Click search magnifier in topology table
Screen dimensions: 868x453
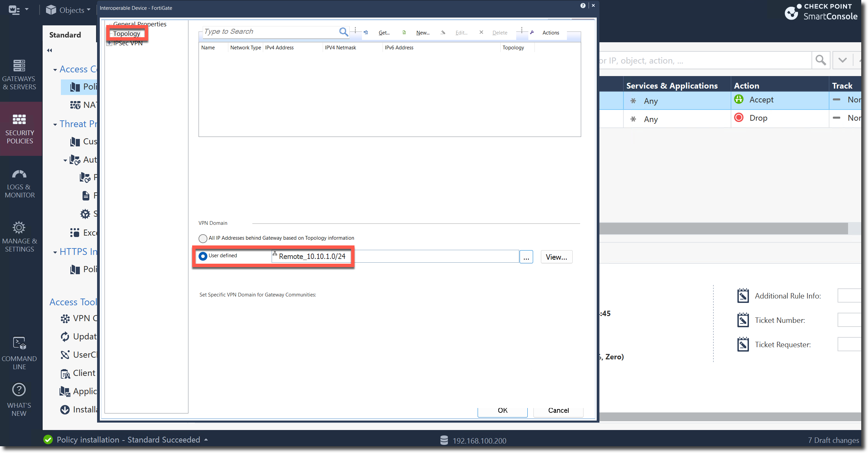pyautogui.click(x=343, y=32)
